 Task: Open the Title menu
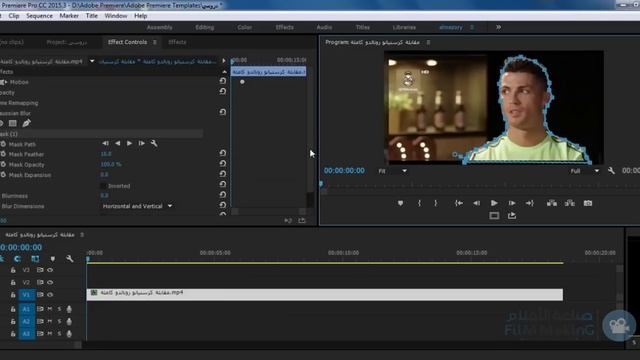(x=91, y=16)
